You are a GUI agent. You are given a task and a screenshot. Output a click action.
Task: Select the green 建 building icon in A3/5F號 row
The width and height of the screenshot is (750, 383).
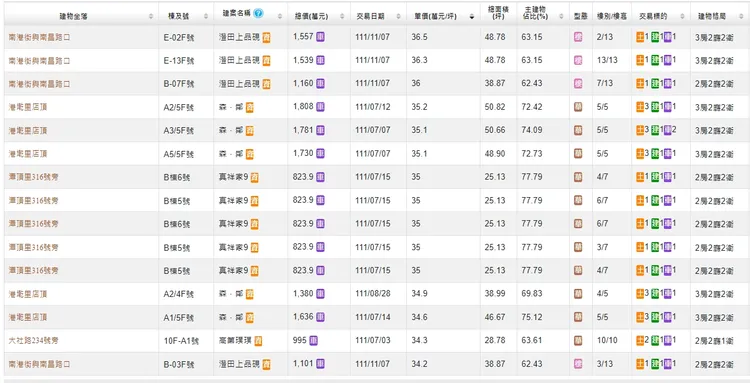pos(655,131)
